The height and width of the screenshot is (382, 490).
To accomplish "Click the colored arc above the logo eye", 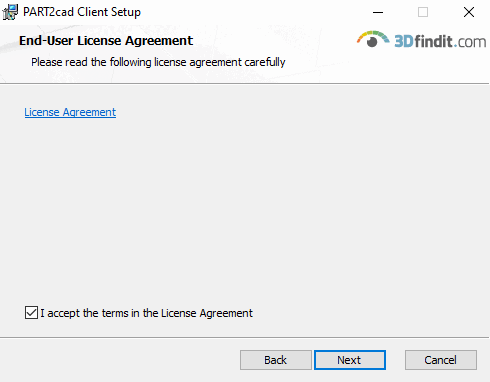I will pos(373,36).
